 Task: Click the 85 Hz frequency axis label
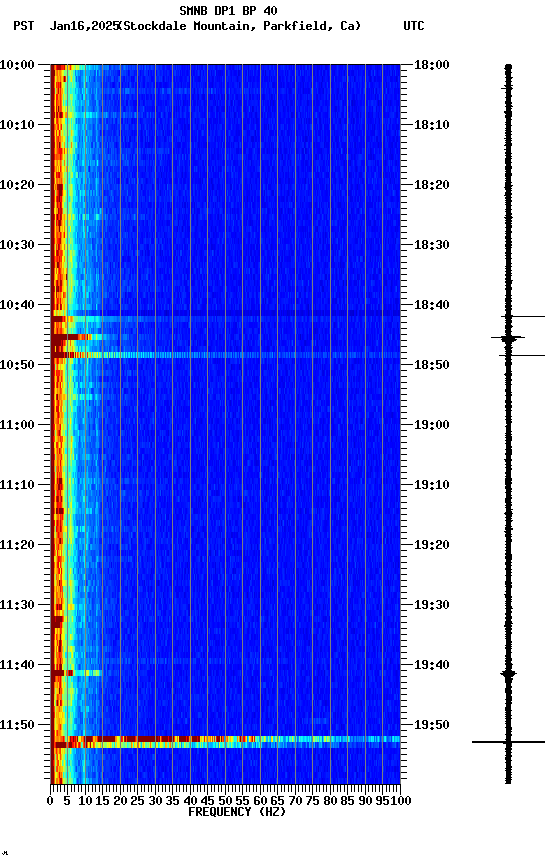[348, 801]
